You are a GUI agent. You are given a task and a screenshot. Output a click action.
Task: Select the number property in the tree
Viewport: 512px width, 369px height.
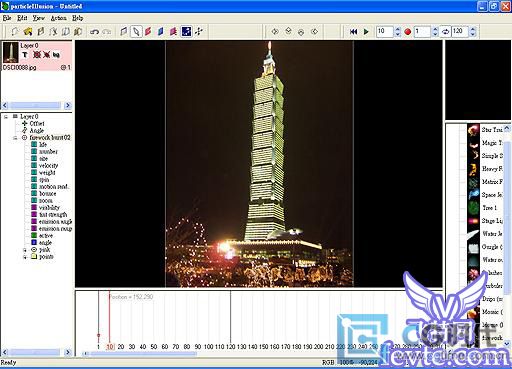(x=48, y=152)
